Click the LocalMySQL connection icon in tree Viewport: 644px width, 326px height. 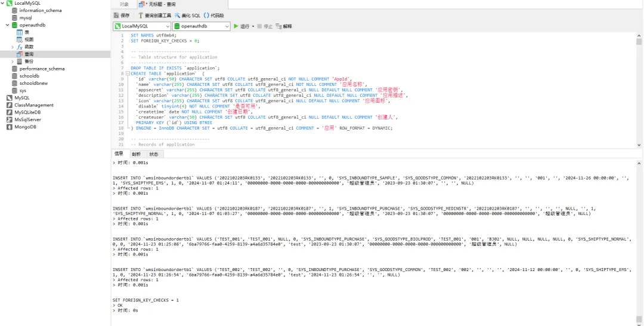[x=9, y=3]
